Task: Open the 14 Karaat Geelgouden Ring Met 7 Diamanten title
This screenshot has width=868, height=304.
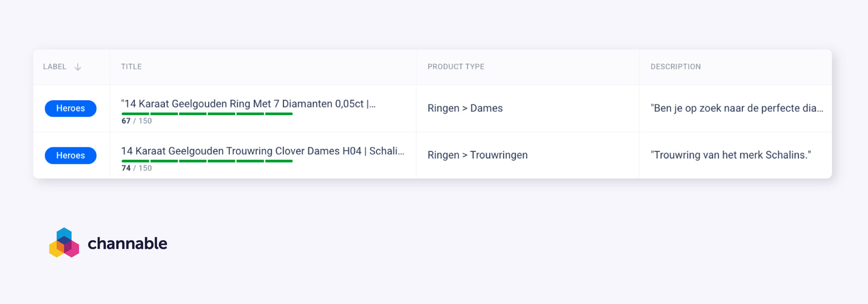Action: (248, 104)
